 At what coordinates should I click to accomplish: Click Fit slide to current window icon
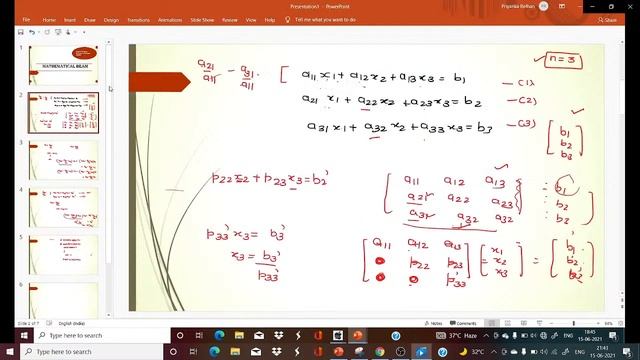[620, 323]
